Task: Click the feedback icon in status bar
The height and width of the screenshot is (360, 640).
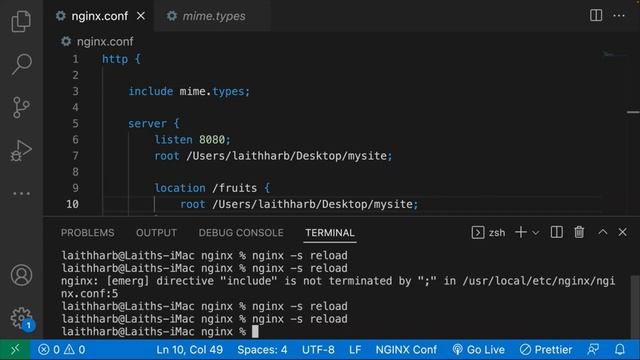Action: point(593,349)
